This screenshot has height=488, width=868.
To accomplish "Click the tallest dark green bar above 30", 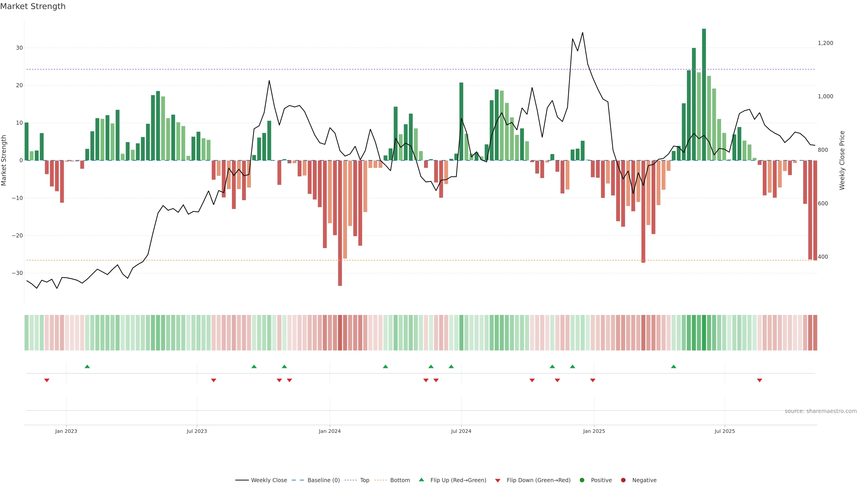I will tap(704, 94).
